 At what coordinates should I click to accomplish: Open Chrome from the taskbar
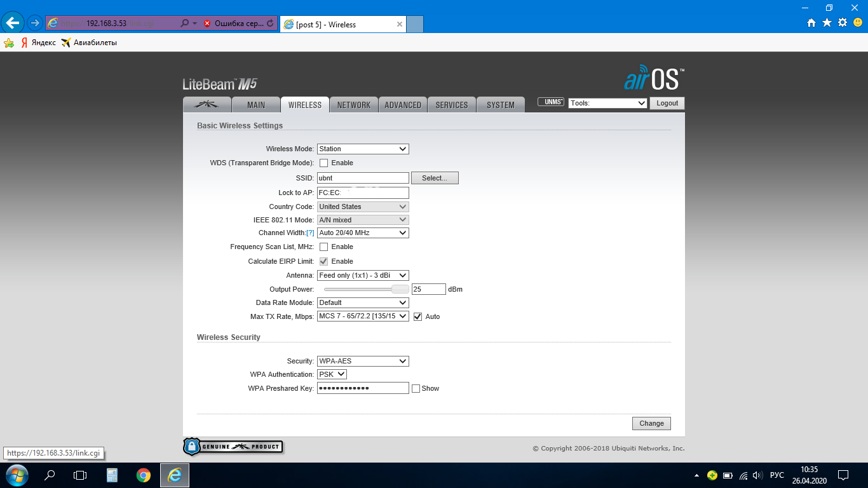tap(144, 475)
